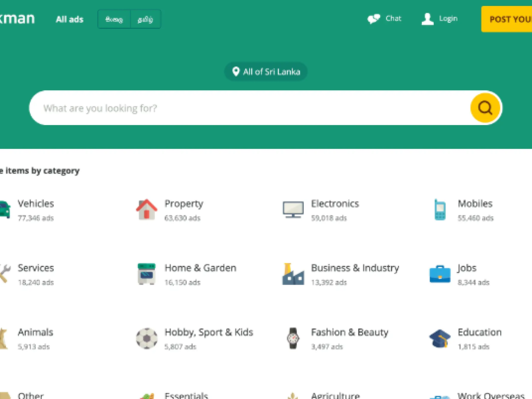The height and width of the screenshot is (399, 532).
Task: Click the Fashion & Beauty watch icon
Action: pyautogui.click(x=293, y=338)
